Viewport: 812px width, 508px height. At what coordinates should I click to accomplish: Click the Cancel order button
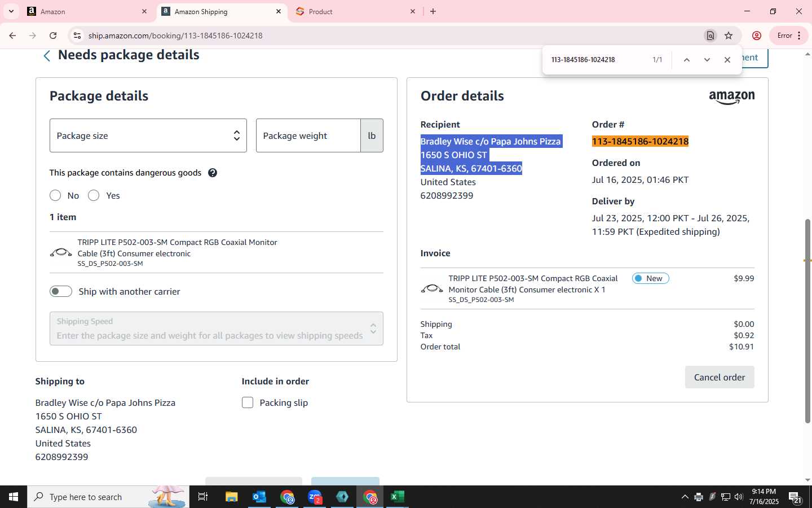point(720,377)
